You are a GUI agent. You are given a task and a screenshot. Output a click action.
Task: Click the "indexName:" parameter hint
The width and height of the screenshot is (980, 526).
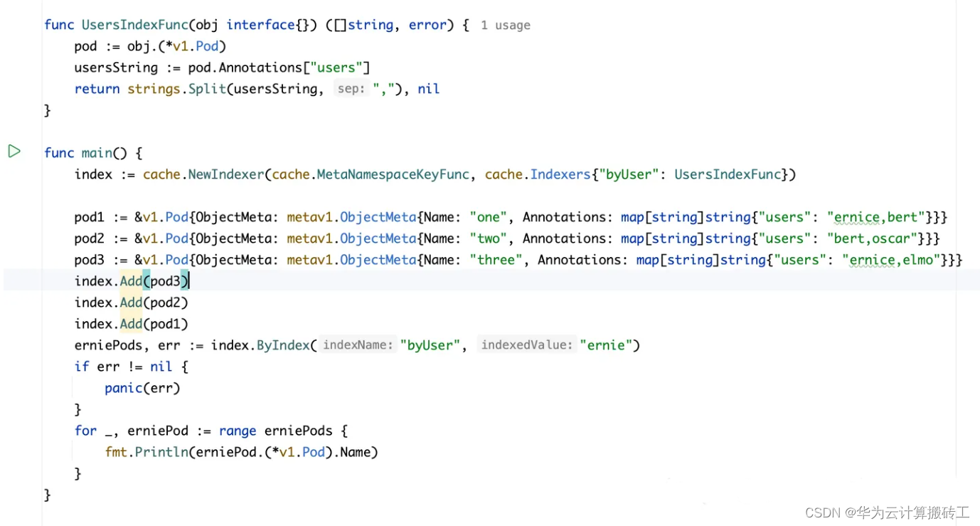tap(358, 345)
